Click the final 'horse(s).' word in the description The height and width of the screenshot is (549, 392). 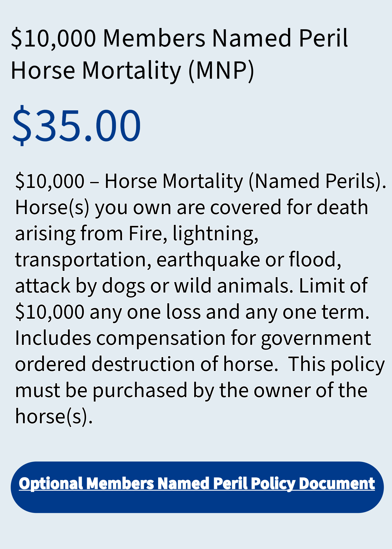pos(54,416)
